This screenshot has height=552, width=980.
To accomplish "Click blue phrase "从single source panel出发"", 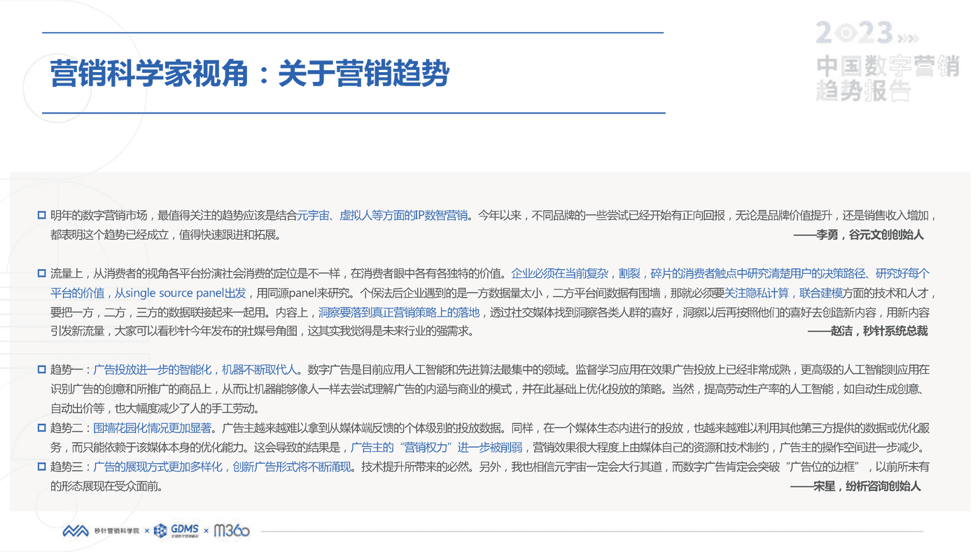I will pos(180,293).
